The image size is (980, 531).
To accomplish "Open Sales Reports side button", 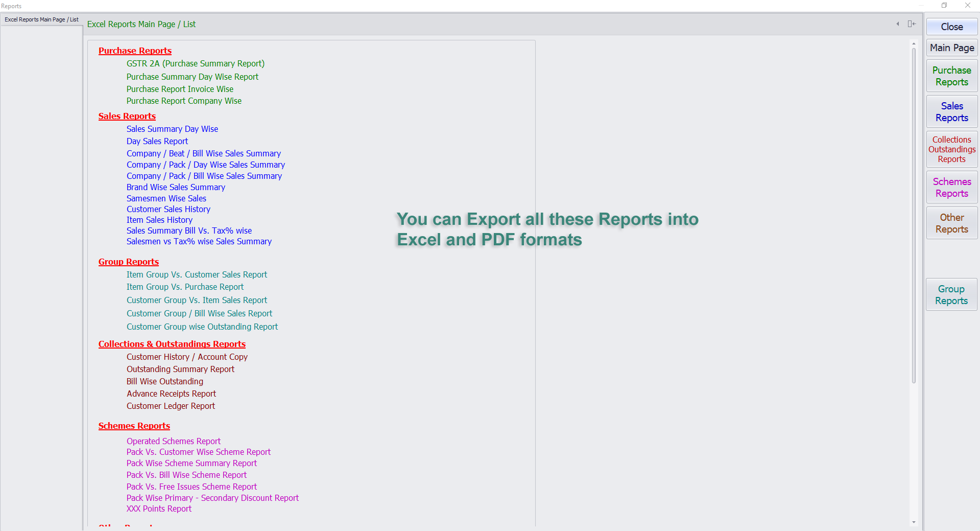I will [x=951, y=112].
